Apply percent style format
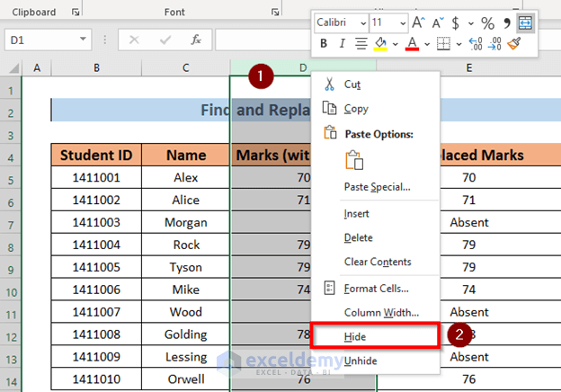 click(x=486, y=22)
